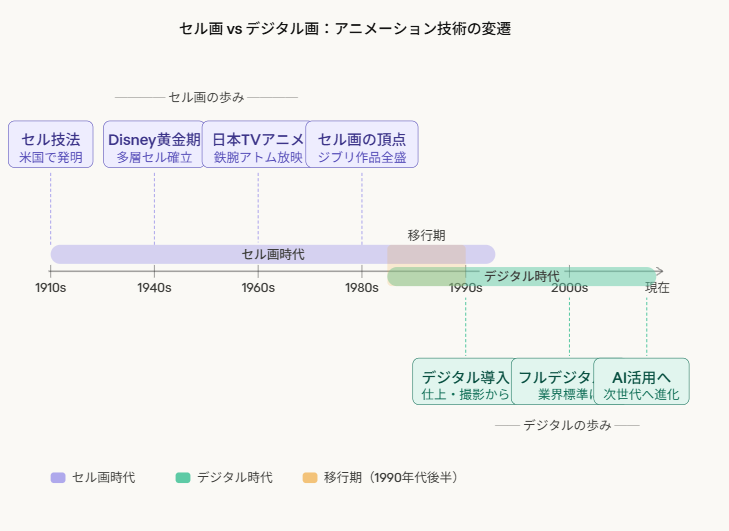Screen dimensions: 729x531
Task: Click the orange 移行期 legend swatch
Action: pyautogui.click(x=309, y=478)
